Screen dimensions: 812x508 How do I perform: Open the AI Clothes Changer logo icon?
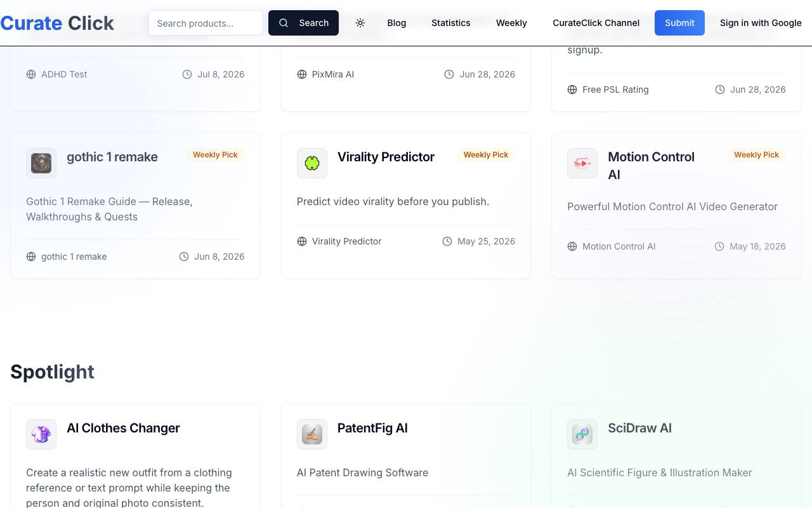coord(41,434)
